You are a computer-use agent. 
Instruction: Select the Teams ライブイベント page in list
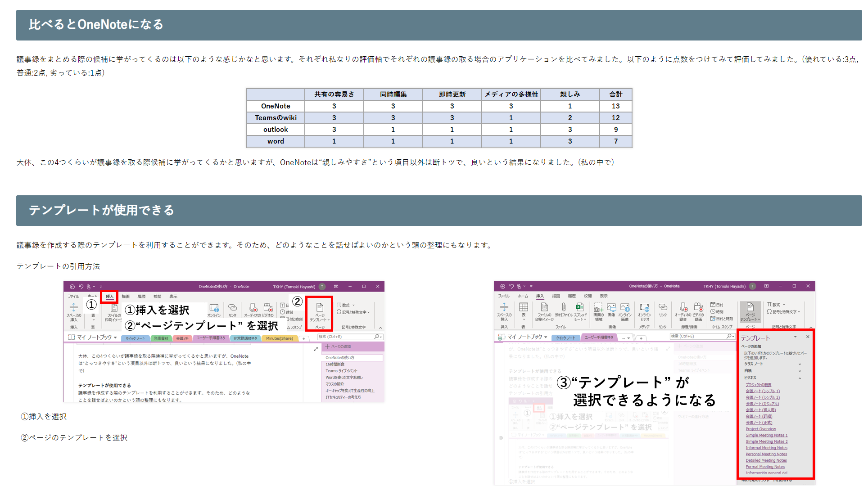click(341, 371)
